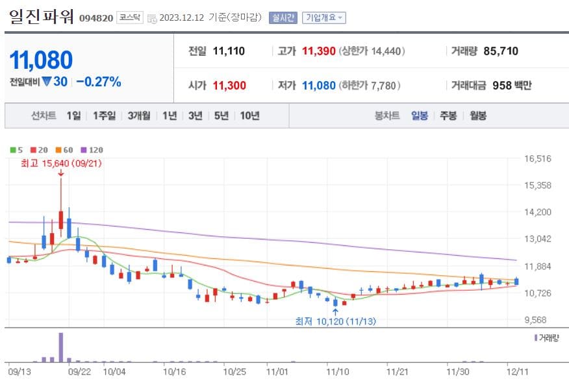
Task: Select the 1주일 line chart period
Action: [104, 116]
